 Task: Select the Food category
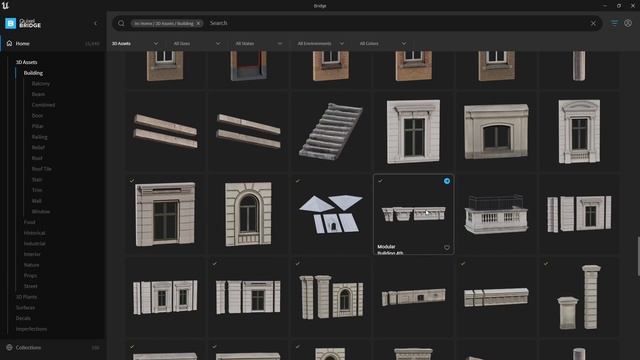(x=29, y=222)
